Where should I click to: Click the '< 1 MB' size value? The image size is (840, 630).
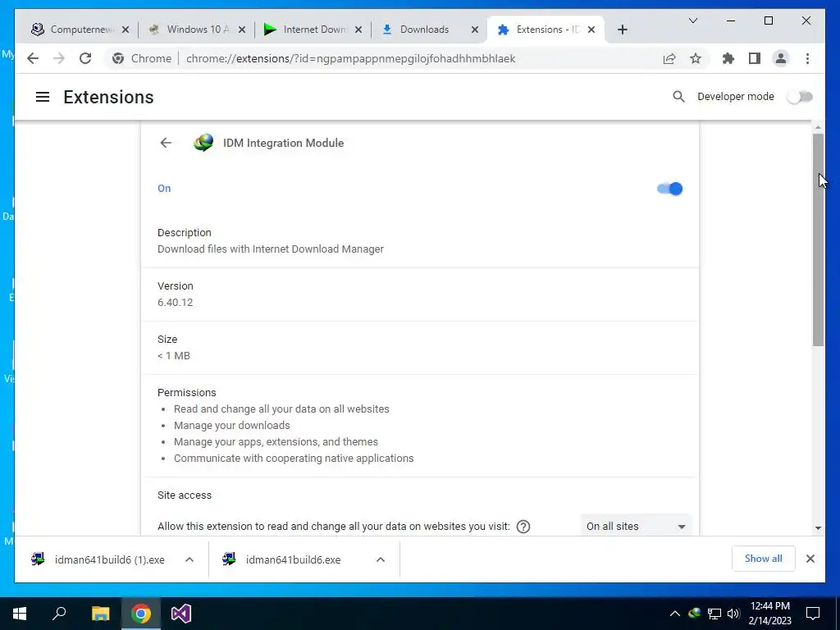[174, 356]
